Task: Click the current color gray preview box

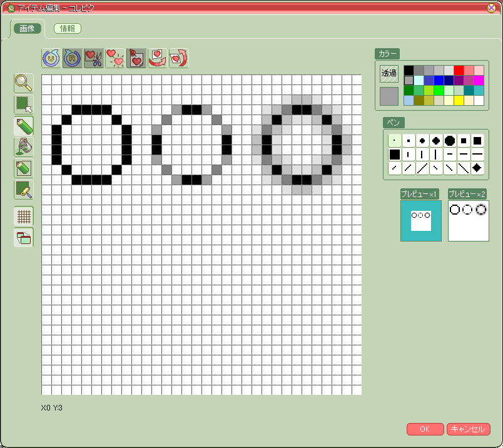Action: (389, 96)
